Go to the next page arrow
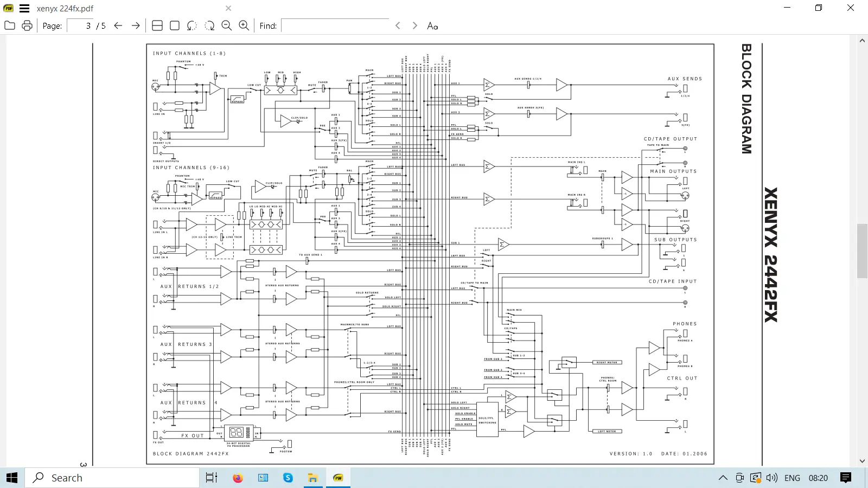The width and height of the screenshot is (868, 488). coord(136,25)
